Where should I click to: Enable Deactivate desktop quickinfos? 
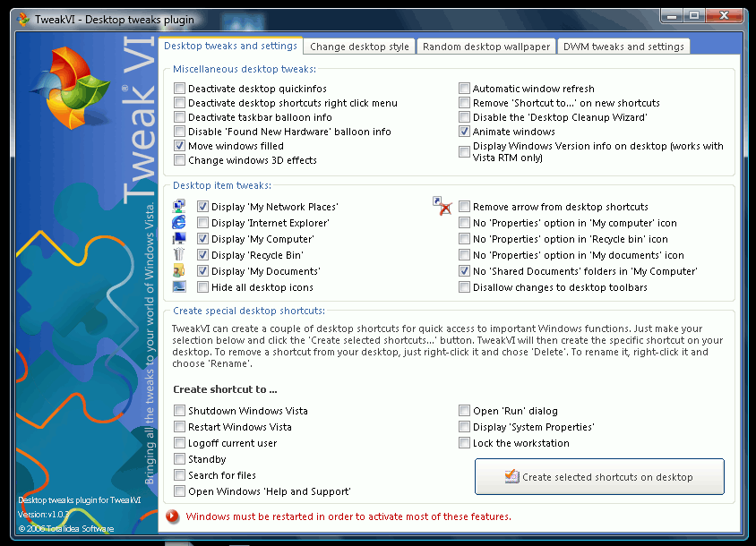click(x=179, y=89)
